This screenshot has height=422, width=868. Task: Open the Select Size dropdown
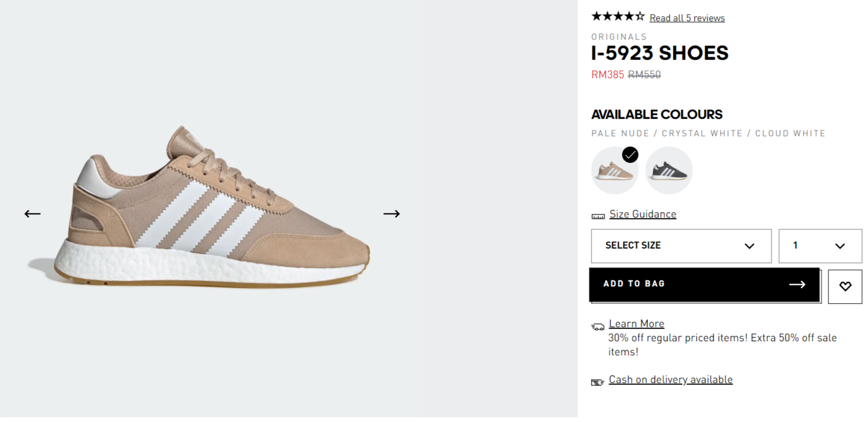coord(681,246)
